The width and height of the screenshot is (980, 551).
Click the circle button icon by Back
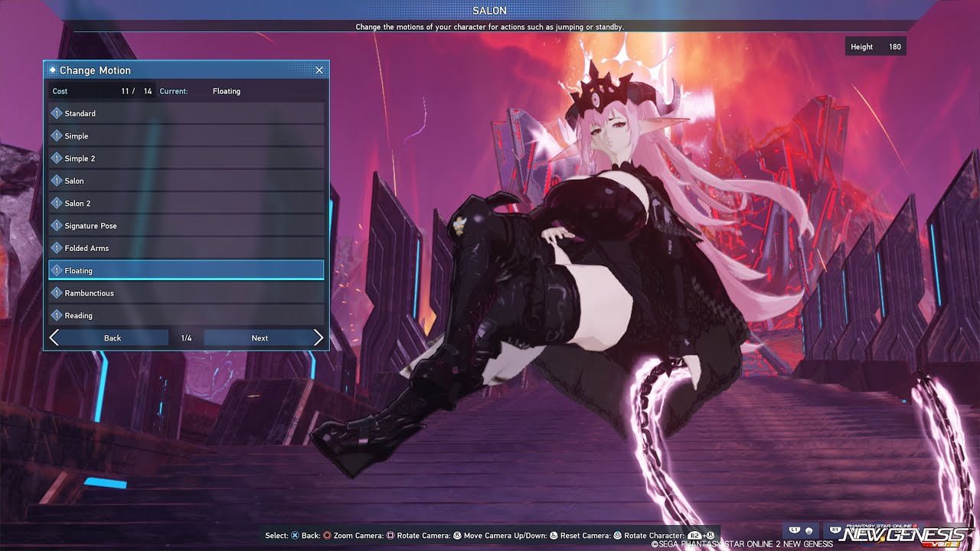click(x=327, y=536)
